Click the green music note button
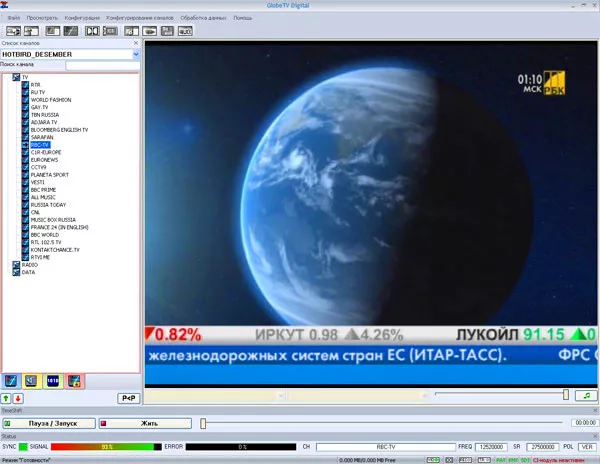Viewport: 600px width, 464px height. pos(587,396)
